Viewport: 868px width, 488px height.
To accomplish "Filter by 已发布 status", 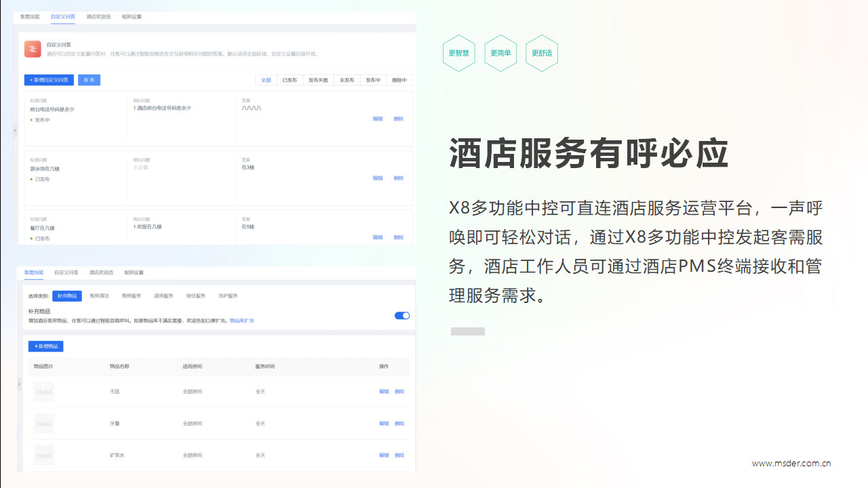I will (x=290, y=80).
